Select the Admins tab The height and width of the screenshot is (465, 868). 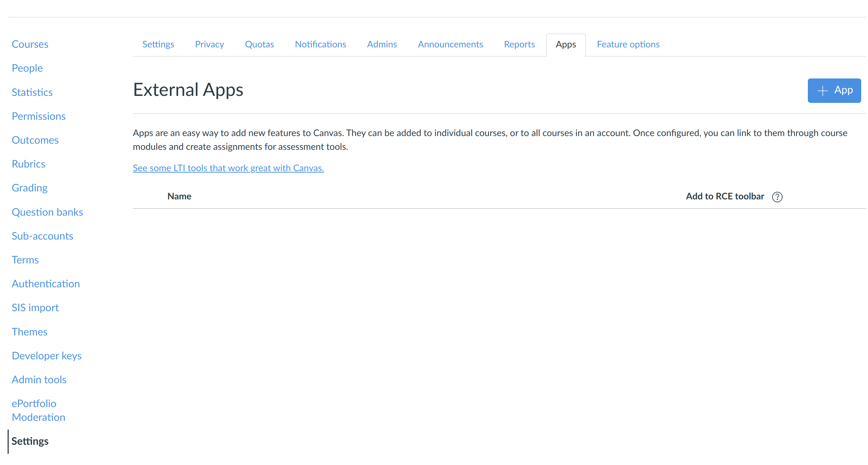pos(382,44)
